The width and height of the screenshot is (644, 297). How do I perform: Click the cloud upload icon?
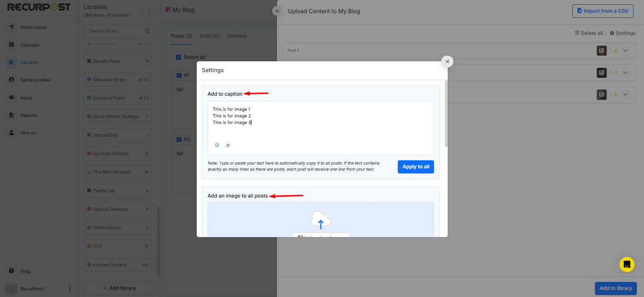321,220
